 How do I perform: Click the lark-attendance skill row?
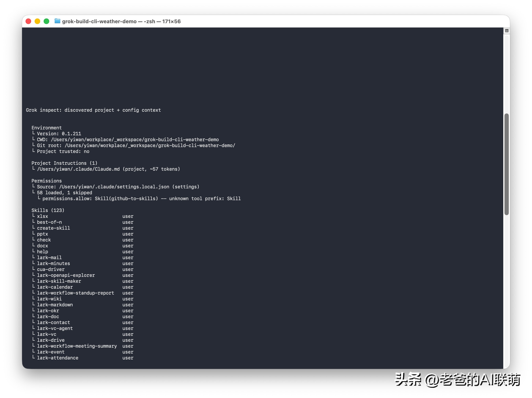83,358
